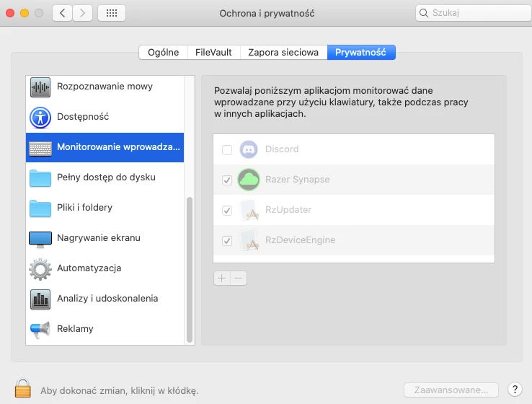Click the magnifying glass in search field
532x404 pixels.
423,13
